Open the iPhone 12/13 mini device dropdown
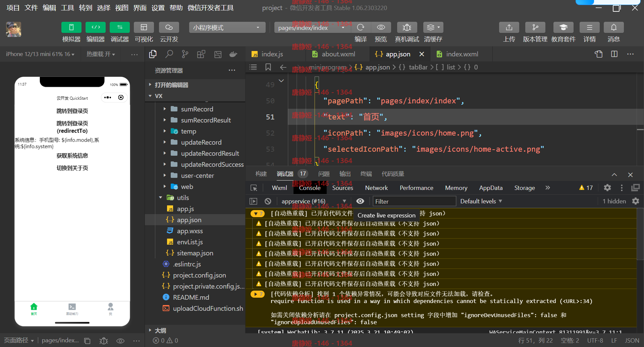Image resolution: width=644 pixels, height=347 pixels. [40, 54]
